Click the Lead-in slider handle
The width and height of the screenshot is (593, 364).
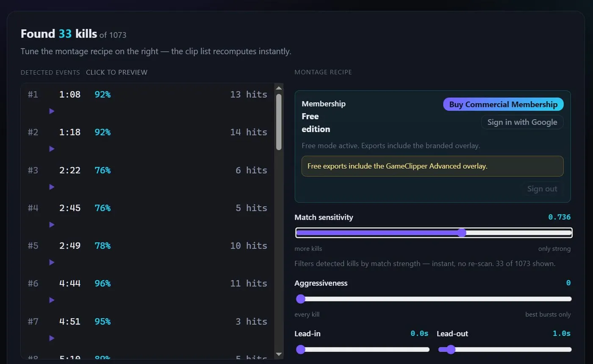click(x=301, y=349)
